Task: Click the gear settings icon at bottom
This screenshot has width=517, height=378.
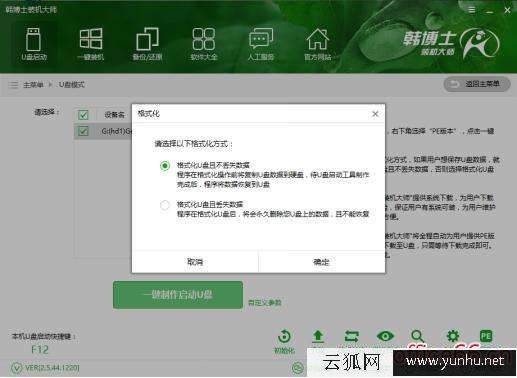Action: coord(453,336)
